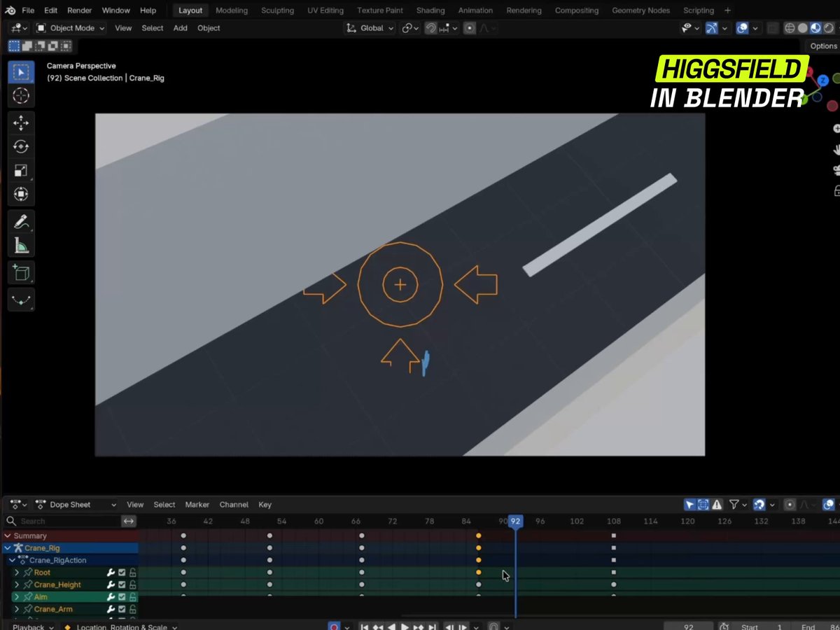Collapse the Summary channel row
The width and height of the screenshot is (840, 630).
tap(8, 536)
